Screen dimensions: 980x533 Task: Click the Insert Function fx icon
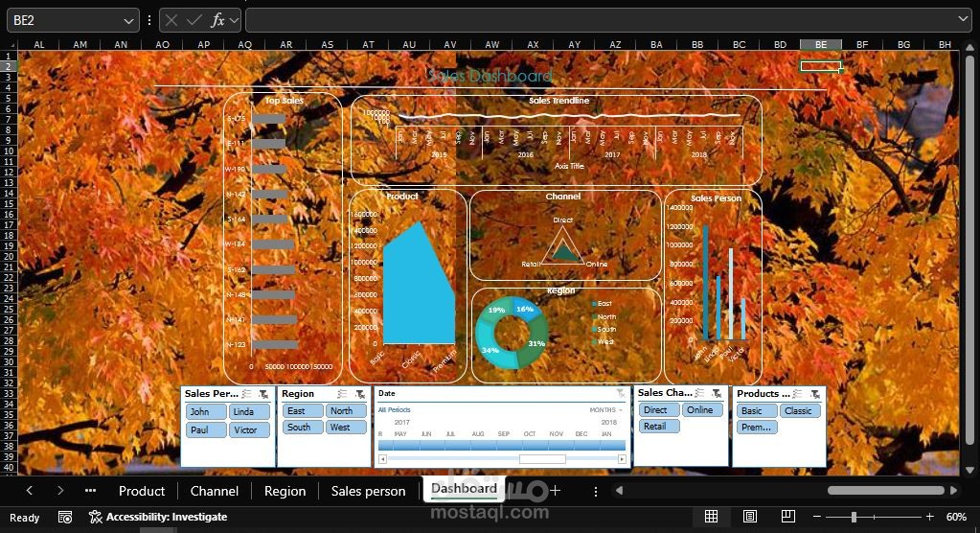pyautogui.click(x=217, y=21)
